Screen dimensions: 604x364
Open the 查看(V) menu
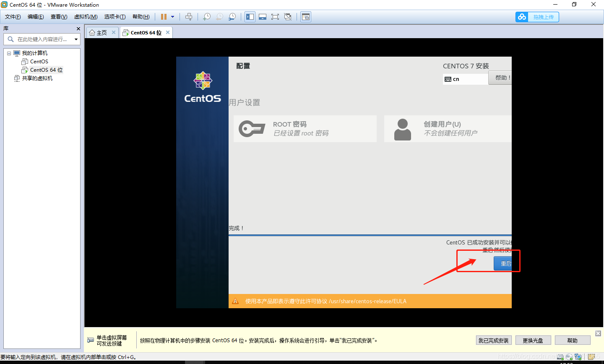tap(59, 17)
